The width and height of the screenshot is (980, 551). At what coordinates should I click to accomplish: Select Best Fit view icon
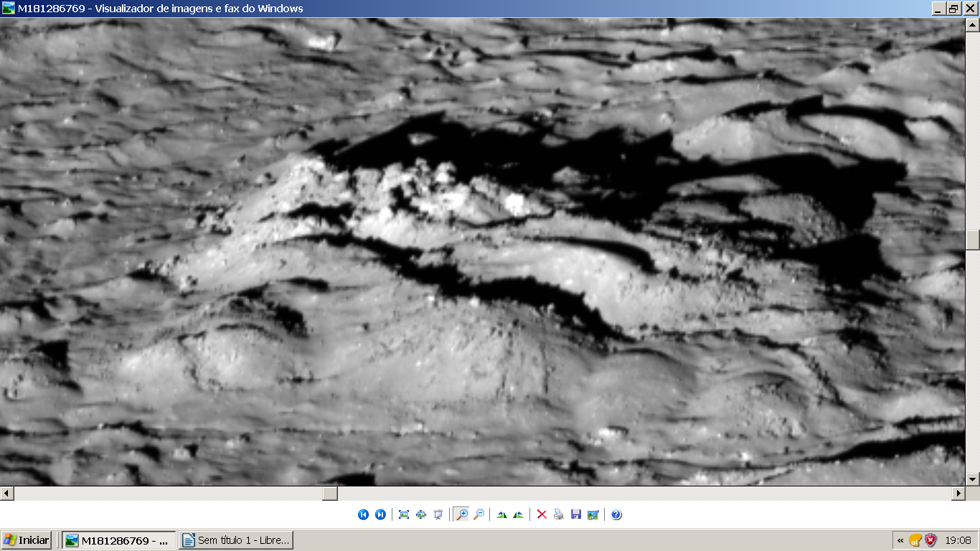tap(404, 514)
